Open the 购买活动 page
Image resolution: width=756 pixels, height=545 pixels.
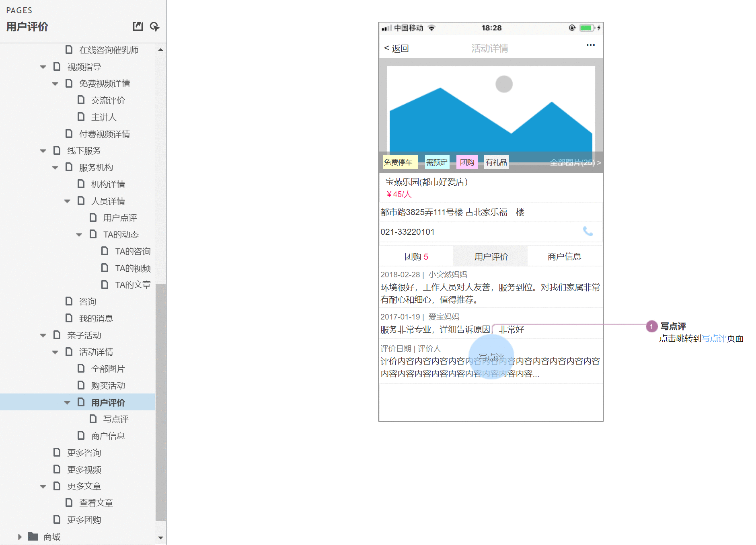point(108,385)
